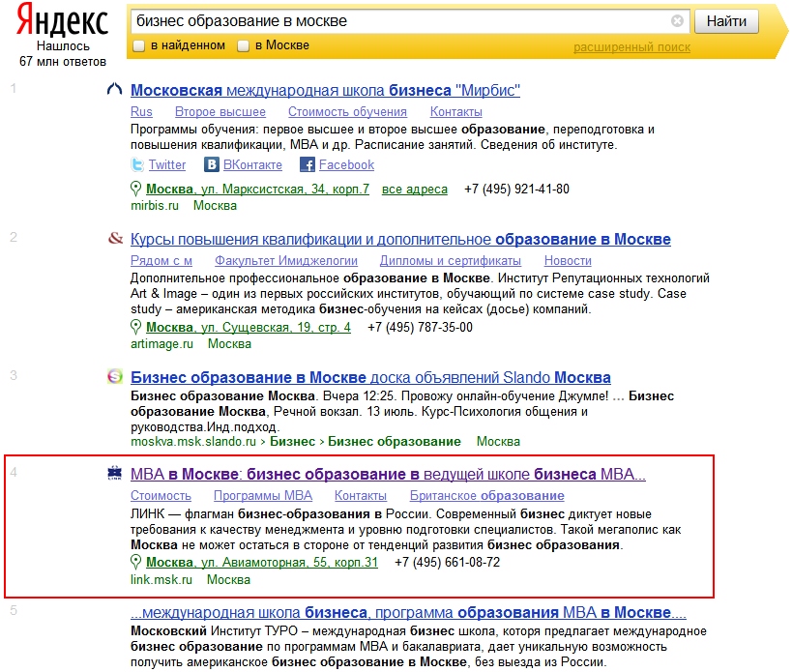Click the map pin beside the Сущевская address

135,327
